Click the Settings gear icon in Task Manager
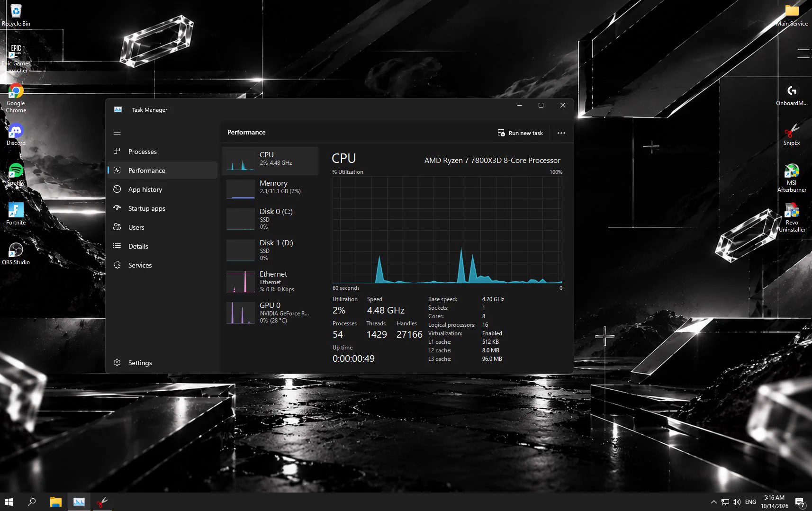This screenshot has height=511, width=812. pos(117,362)
